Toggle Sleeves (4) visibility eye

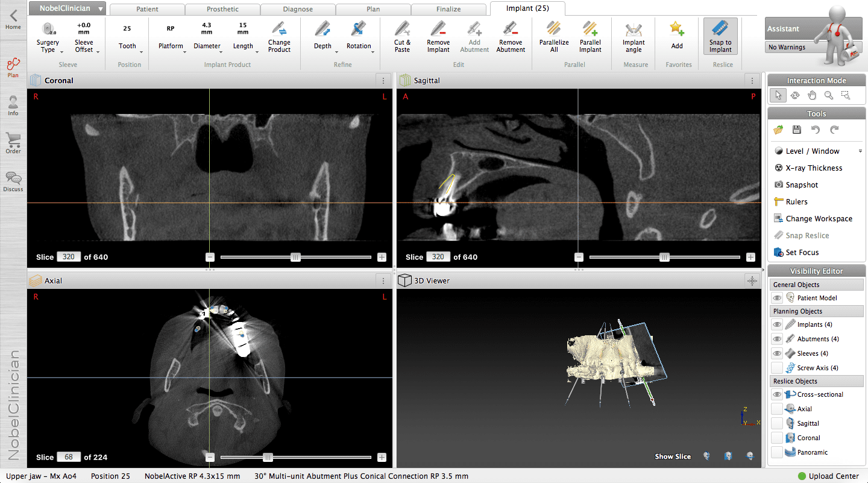pos(777,353)
